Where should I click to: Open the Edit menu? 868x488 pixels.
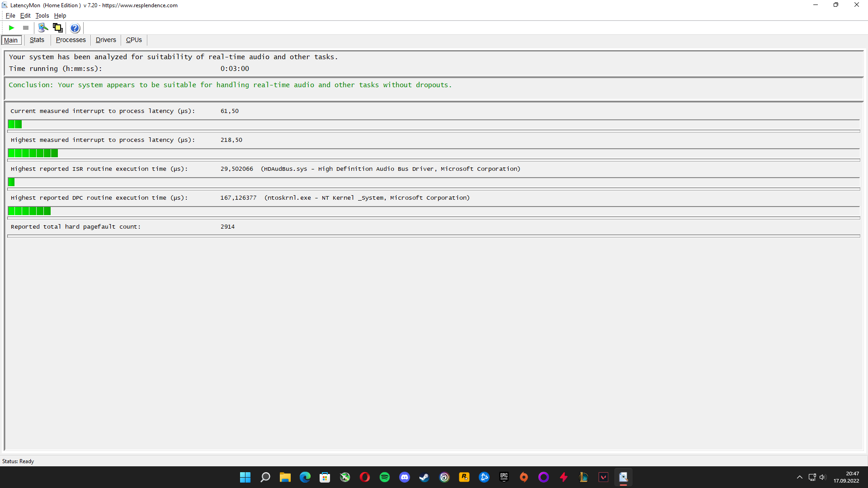tap(25, 15)
